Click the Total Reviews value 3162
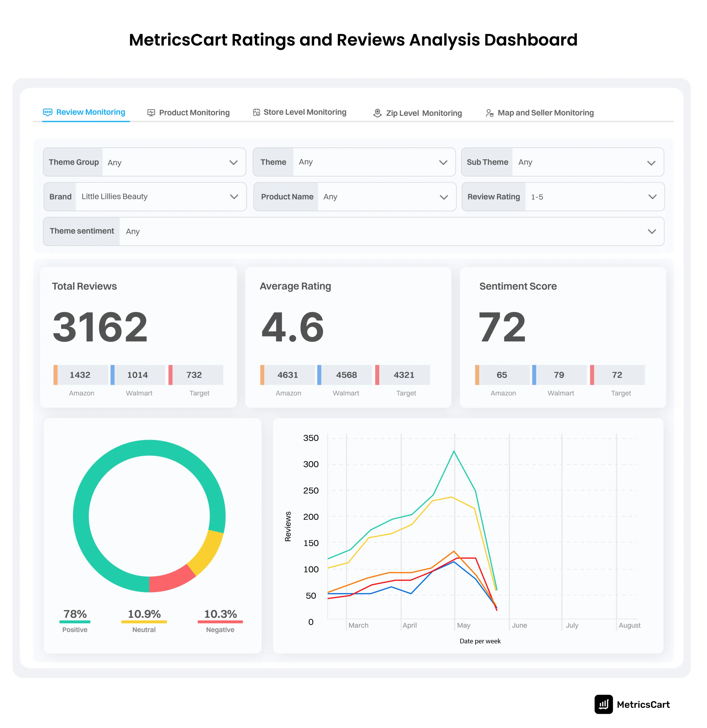The image size is (707, 728). 100,327
